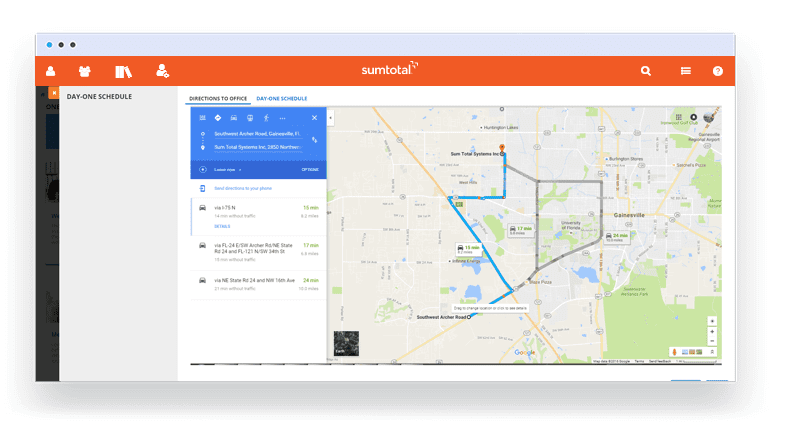Click Burlington Stores place label on map
The height and width of the screenshot is (424, 788).
tap(626, 159)
